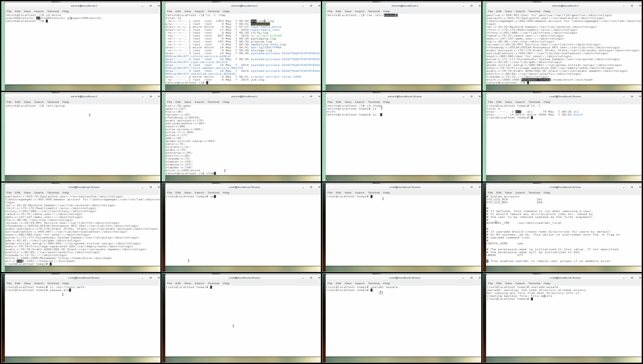Open File menu in the 'useradd mosafa' terminal
Viewport: 643px width, 364px height.
(x=490, y=283)
